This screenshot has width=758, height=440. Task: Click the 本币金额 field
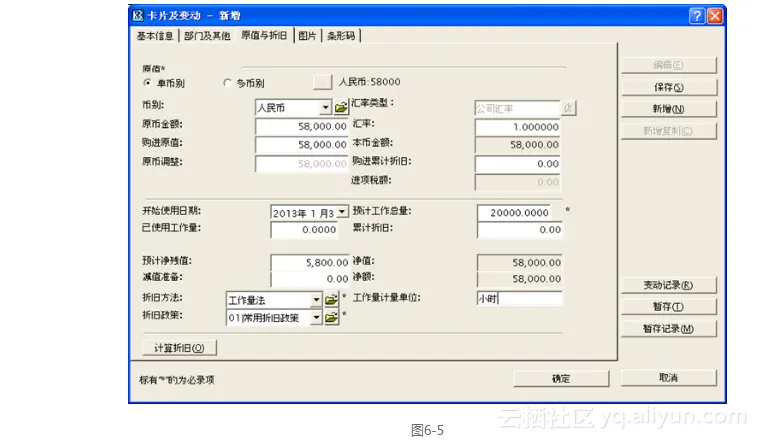518,145
